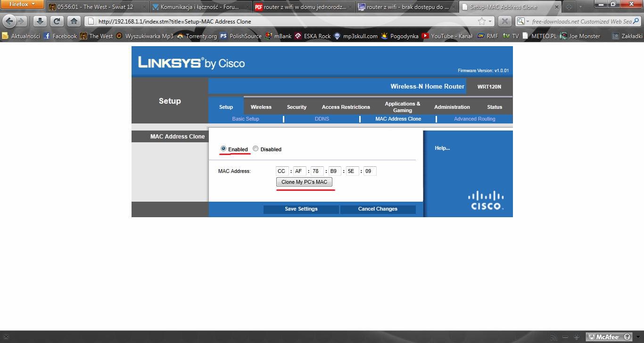Open the Pogodynka bookmark
The image size is (644, 343).
[x=400, y=36]
